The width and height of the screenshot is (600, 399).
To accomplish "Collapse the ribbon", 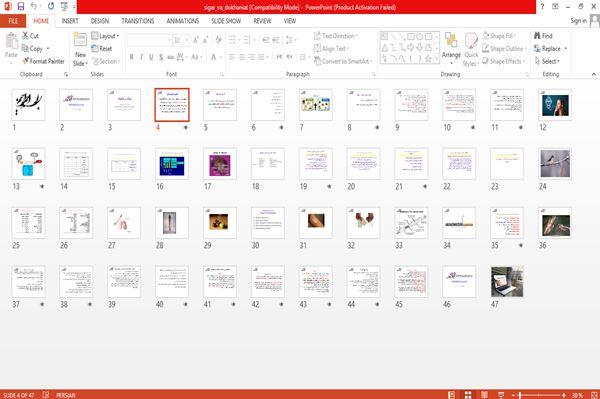I will pos(593,74).
